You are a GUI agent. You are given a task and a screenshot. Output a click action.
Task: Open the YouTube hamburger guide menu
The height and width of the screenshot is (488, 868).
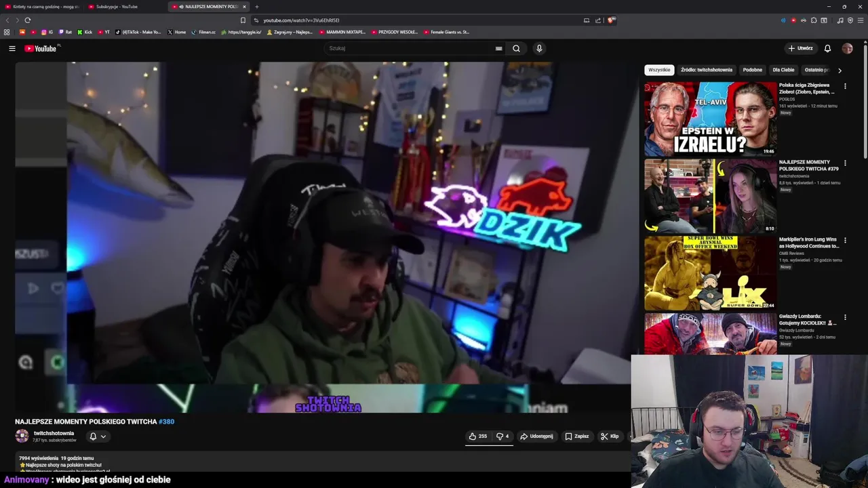12,48
